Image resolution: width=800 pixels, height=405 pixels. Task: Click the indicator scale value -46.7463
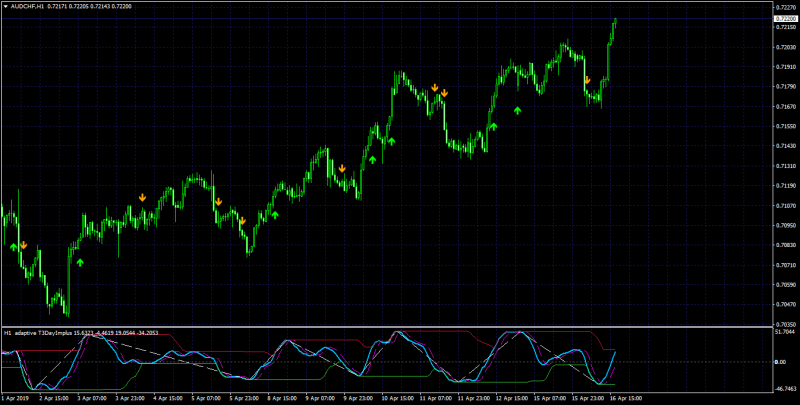[x=786, y=389]
